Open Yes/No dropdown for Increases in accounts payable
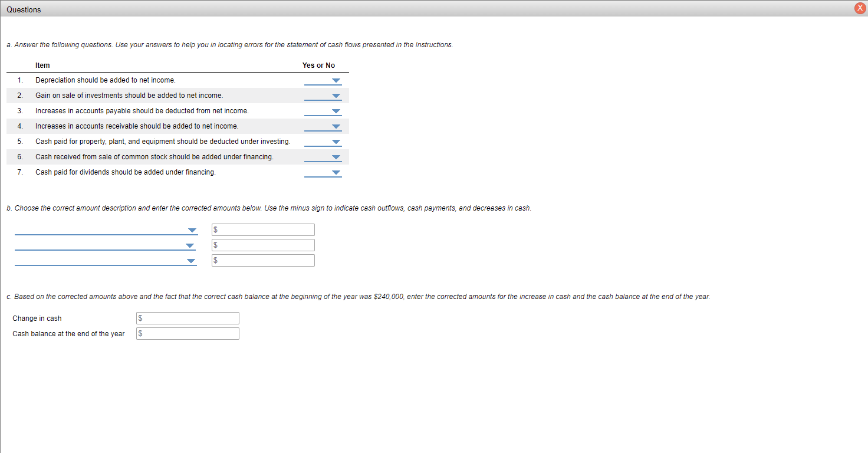The image size is (868, 453). [323, 111]
